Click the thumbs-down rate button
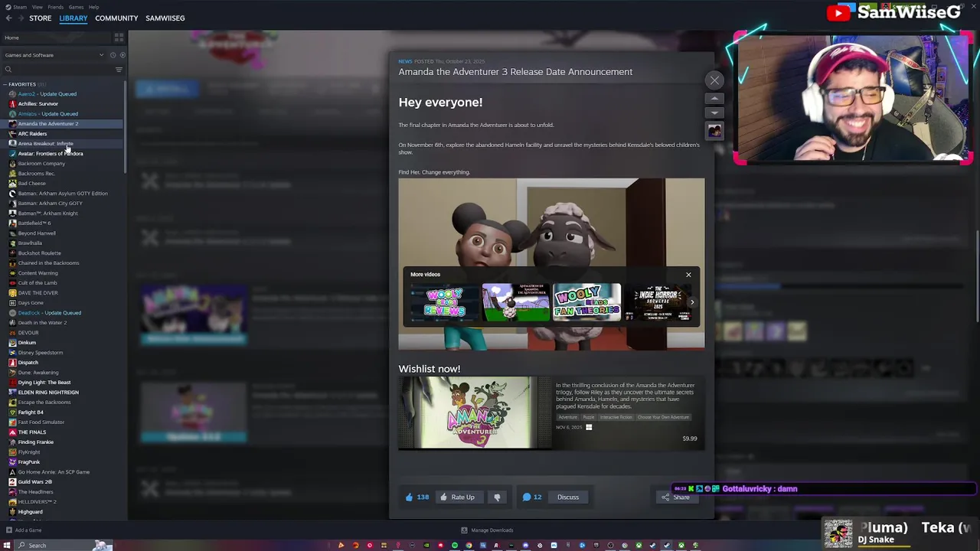Viewport: 980px width, 551px height. 497,497
